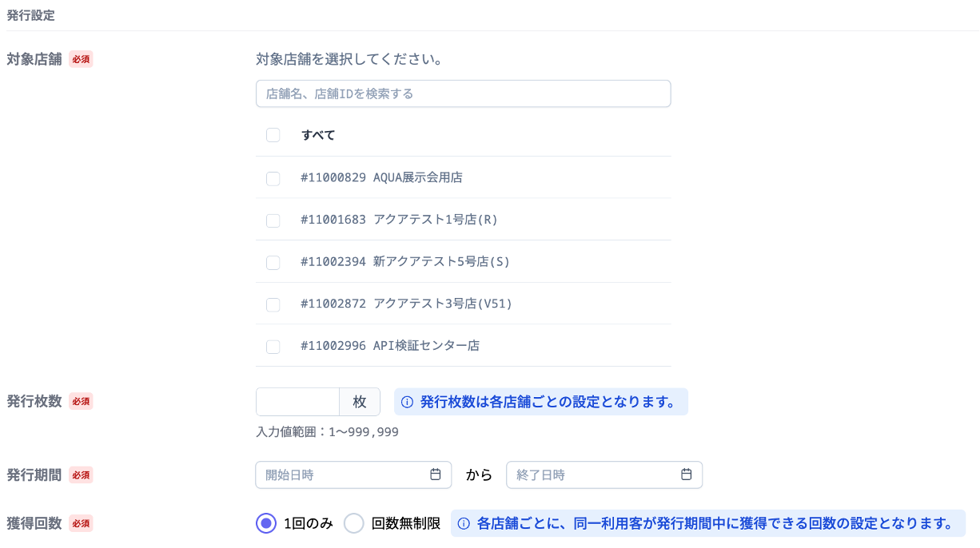Select the 1回のみ radio button
Image resolution: width=980 pixels, height=548 pixels.
click(x=265, y=524)
